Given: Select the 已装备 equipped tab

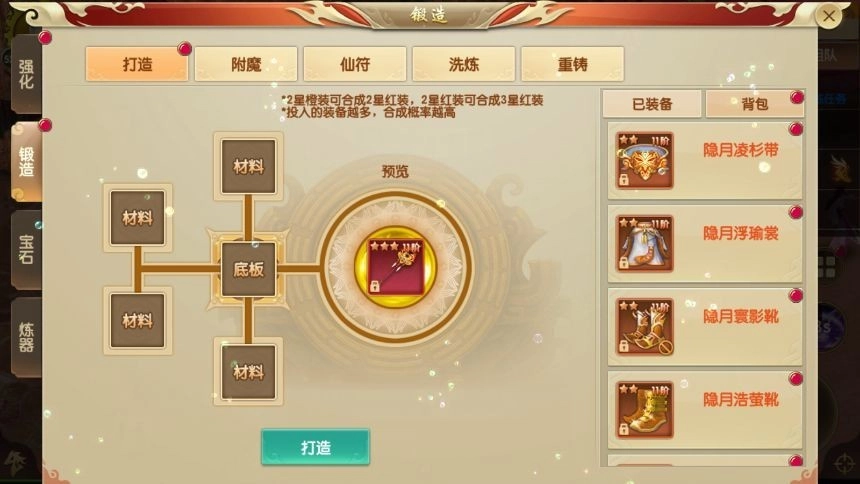Looking at the screenshot, I should pyautogui.click(x=652, y=104).
